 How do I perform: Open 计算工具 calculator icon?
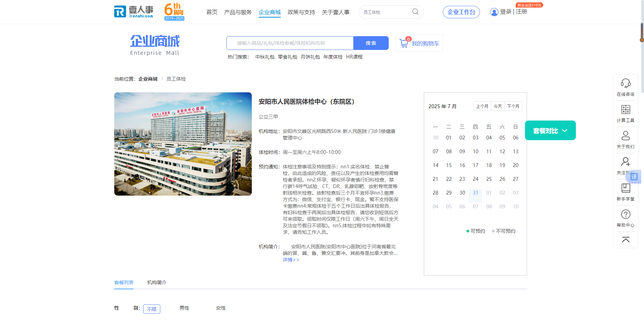click(625, 110)
